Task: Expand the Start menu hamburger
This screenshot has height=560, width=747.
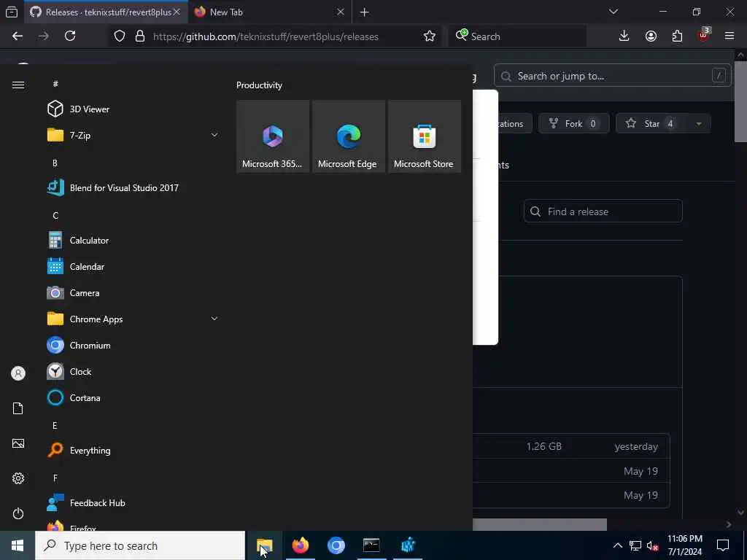Action: [x=18, y=85]
